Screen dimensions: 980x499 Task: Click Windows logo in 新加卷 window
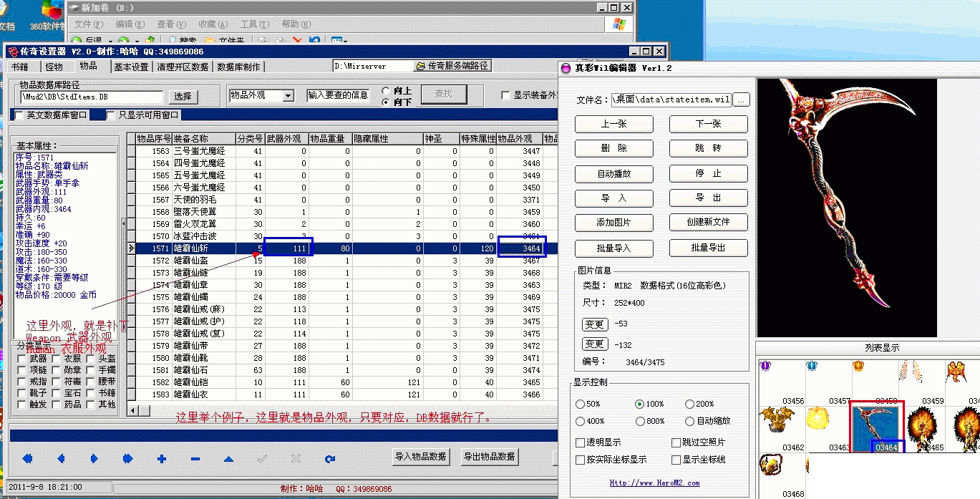click(x=618, y=24)
